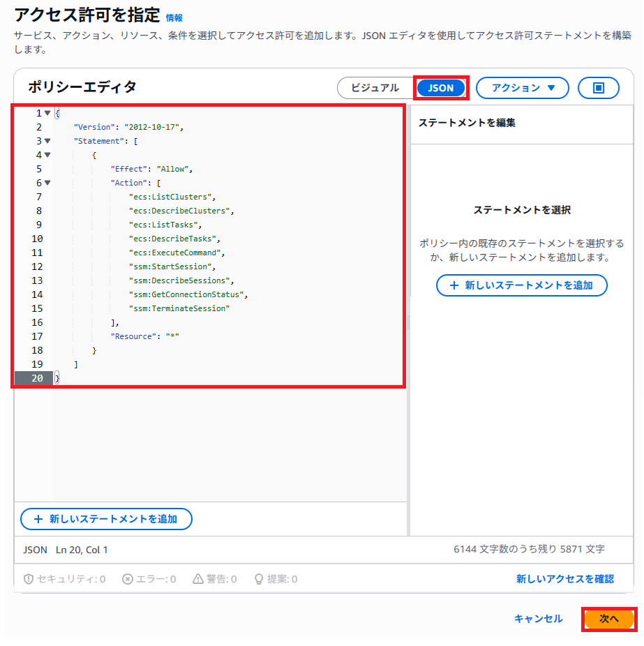Click the Resource line in JSON editor
This screenshot has height=646, width=644.
[x=144, y=336]
